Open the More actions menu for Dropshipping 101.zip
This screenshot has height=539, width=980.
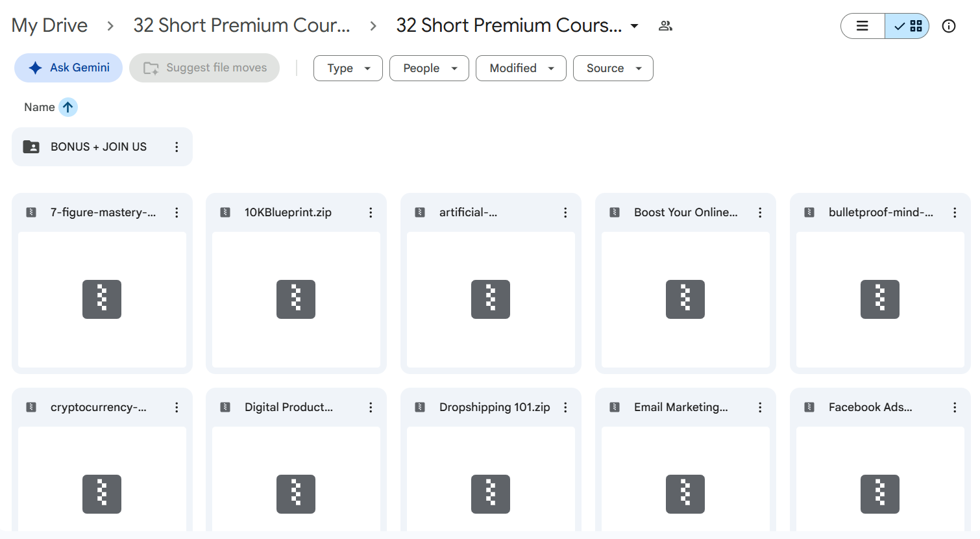point(565,407)
